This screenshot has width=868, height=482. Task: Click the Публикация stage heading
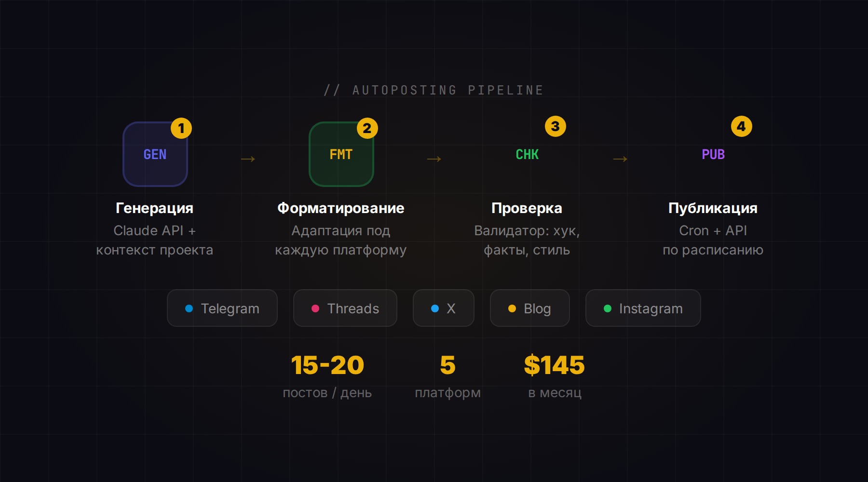(x=713, y=208)
